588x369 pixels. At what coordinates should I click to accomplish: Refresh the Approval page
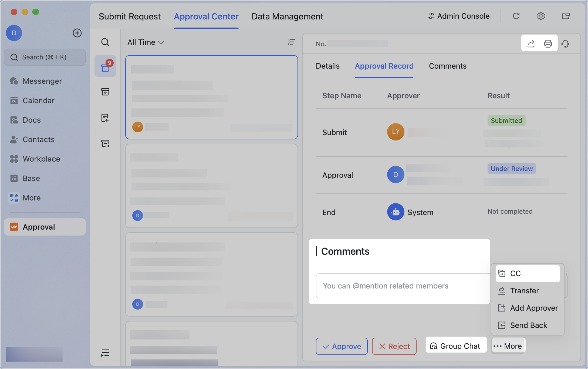[x=516, y=16]
